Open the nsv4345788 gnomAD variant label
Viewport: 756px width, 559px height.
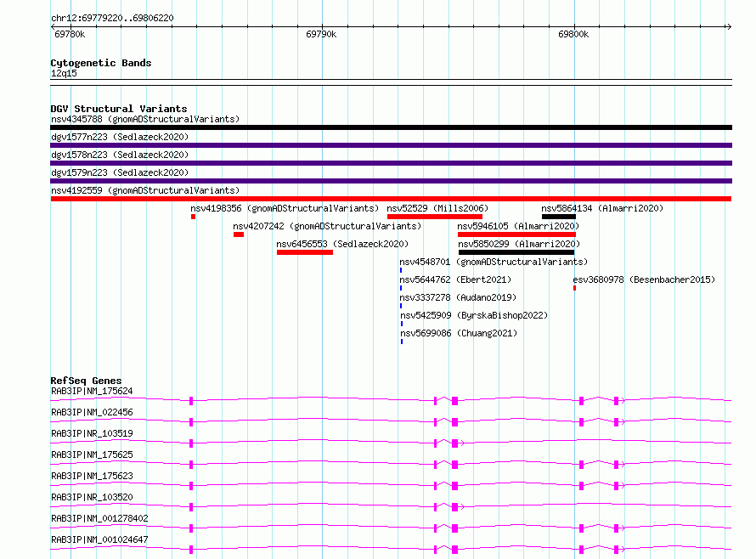pyautogui.click(x=145, y=119)
